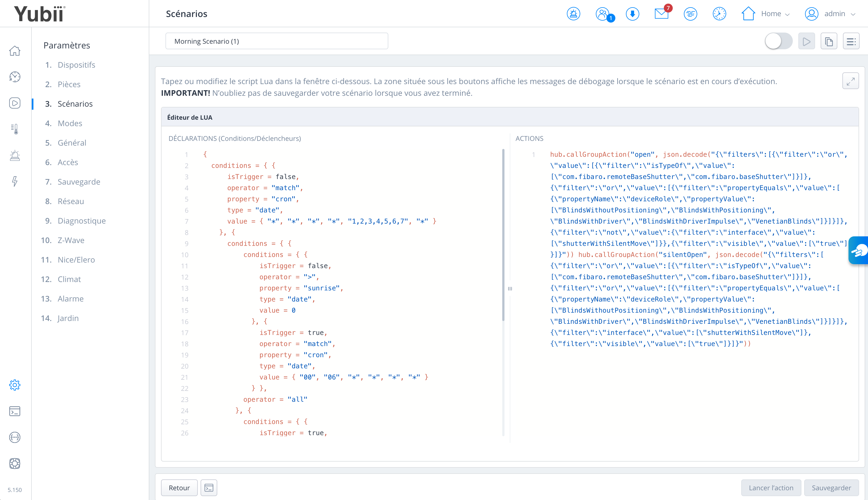The image size is (868, 500).
Task: Open the scenario list menu icon
Action: pyautogui.click(x=851, y=41)
